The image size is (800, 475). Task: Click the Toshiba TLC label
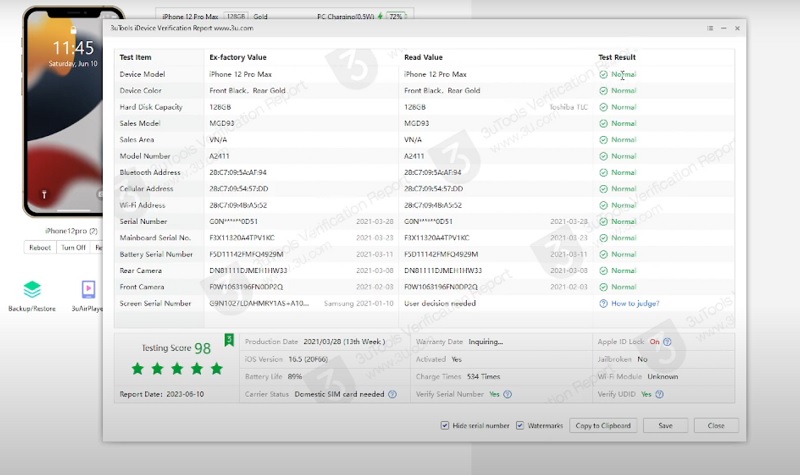[568, 107]
